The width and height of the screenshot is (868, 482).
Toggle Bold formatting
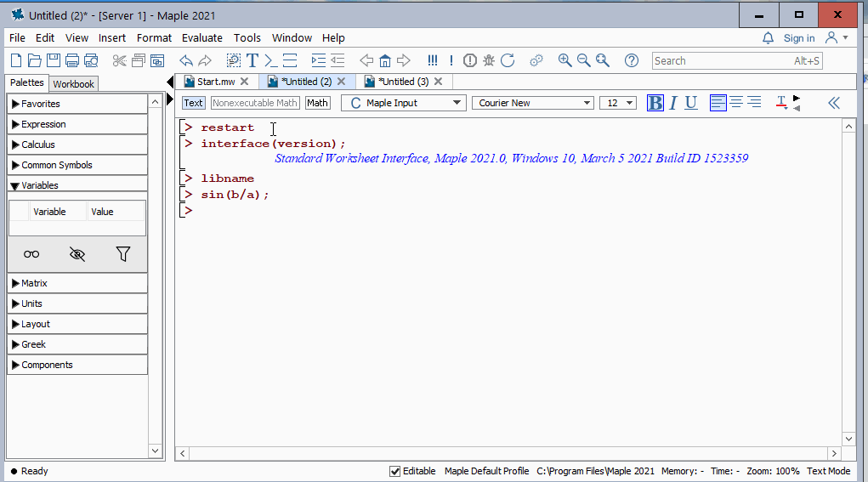(655, 102)
